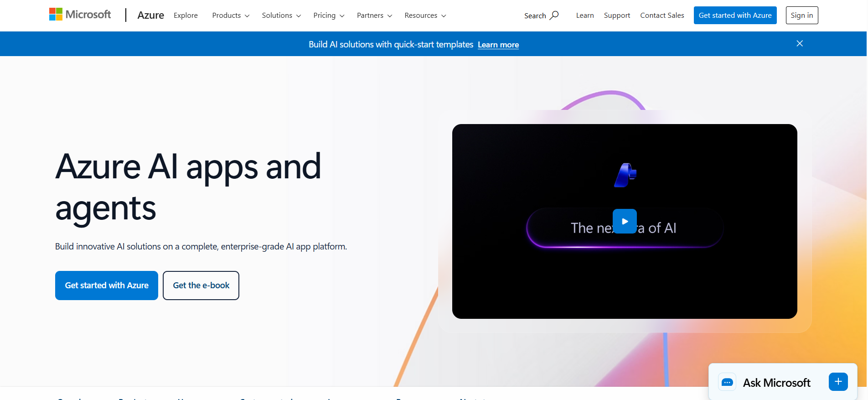Click the Ask Microsoft chat bubble icon
868x400 pixels.
[x=727, y=382]
